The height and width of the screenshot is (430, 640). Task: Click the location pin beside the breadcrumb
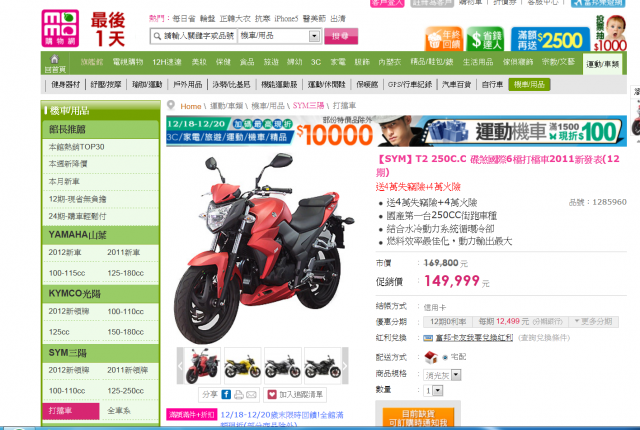(171, 105)
